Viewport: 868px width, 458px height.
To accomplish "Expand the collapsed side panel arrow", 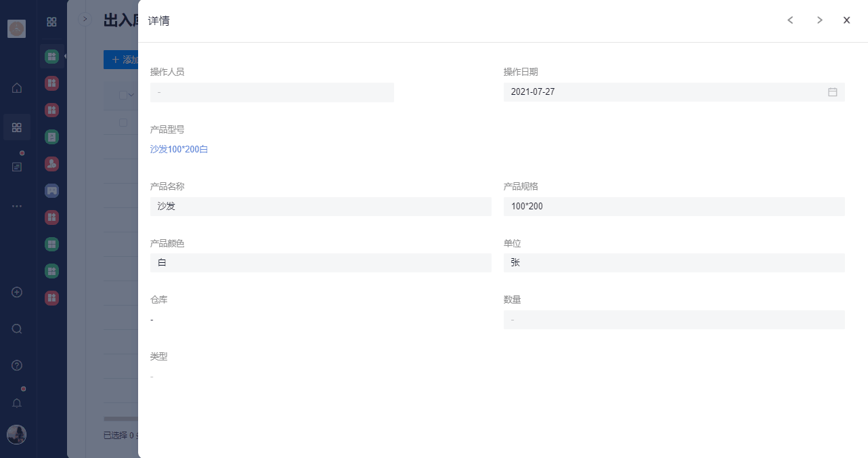I will point(85,19).
